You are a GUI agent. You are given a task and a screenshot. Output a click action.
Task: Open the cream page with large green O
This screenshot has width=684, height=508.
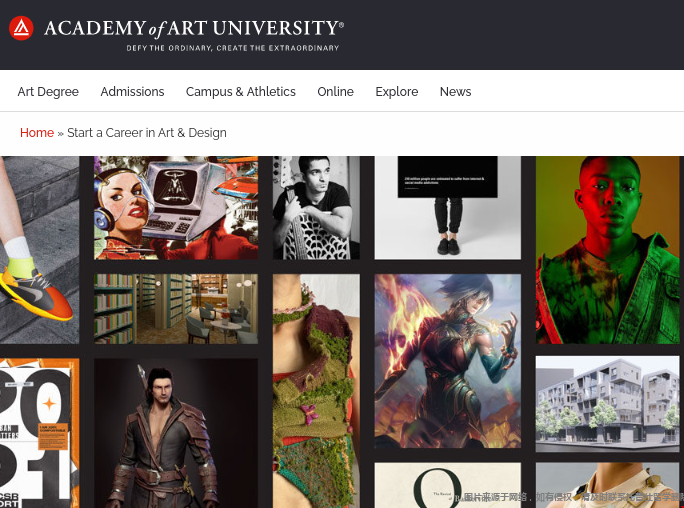coord(448,485)
